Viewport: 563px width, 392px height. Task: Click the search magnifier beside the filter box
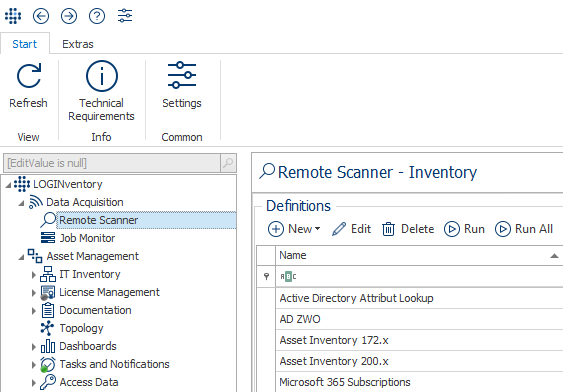click(228, 163)
